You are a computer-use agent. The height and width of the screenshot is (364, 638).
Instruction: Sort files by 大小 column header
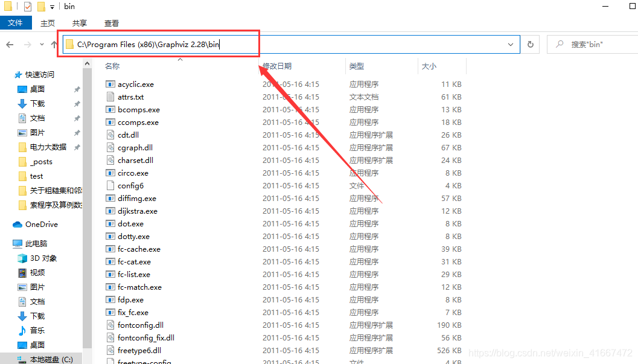429,66
